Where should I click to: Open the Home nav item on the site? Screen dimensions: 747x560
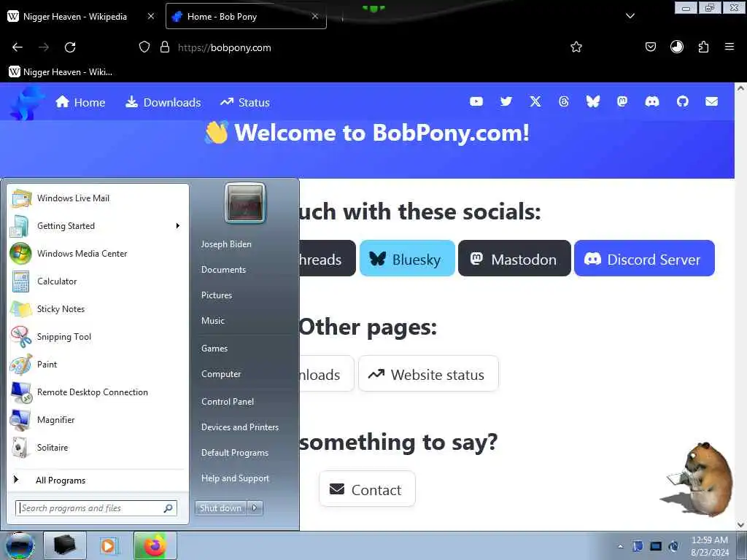[x=80, y=102]
